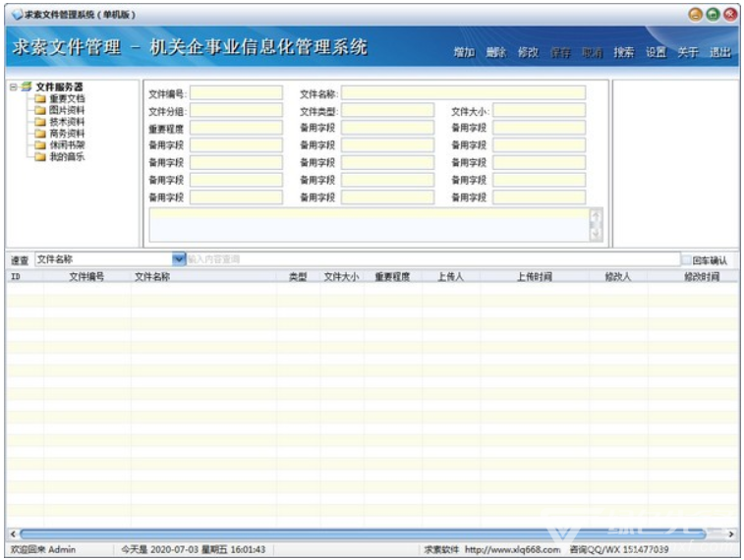Sort by the 重要程度 column header
The height and width of the screenshot is (560, 744).
point(392,276)
